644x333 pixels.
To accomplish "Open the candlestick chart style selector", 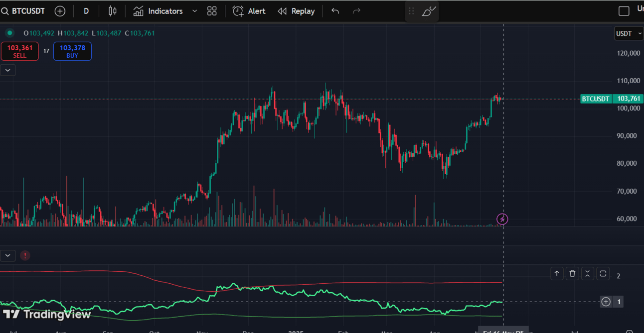I will point(112,11).
